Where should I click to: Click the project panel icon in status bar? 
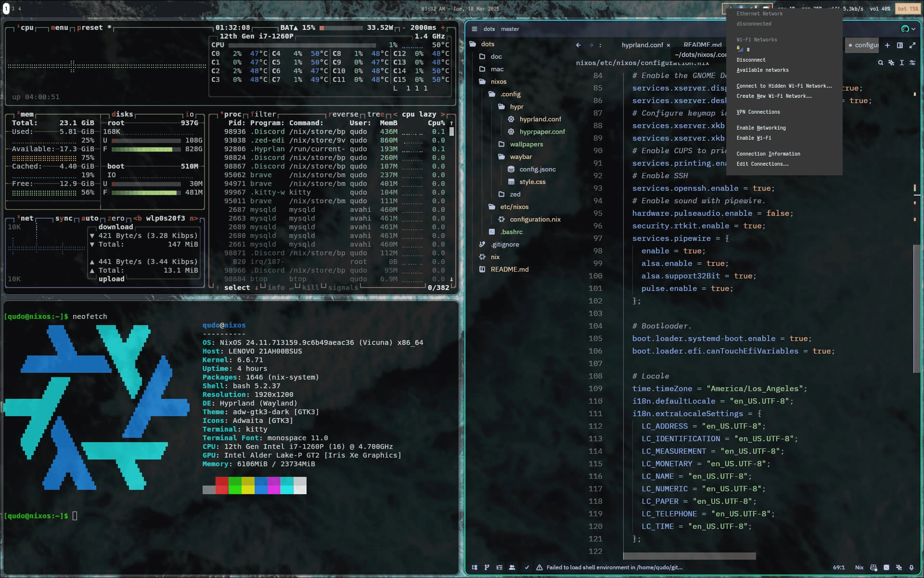(x=475, y=567)
